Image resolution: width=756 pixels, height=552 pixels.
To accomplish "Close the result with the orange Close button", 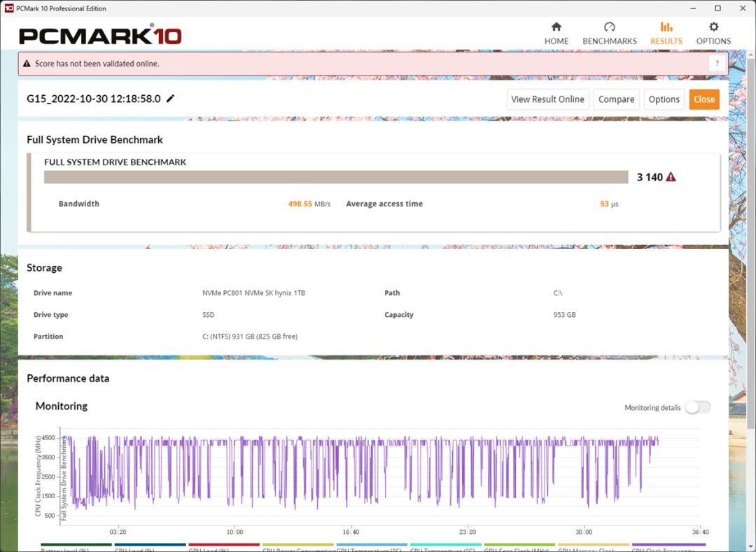I will pos(704,99).
